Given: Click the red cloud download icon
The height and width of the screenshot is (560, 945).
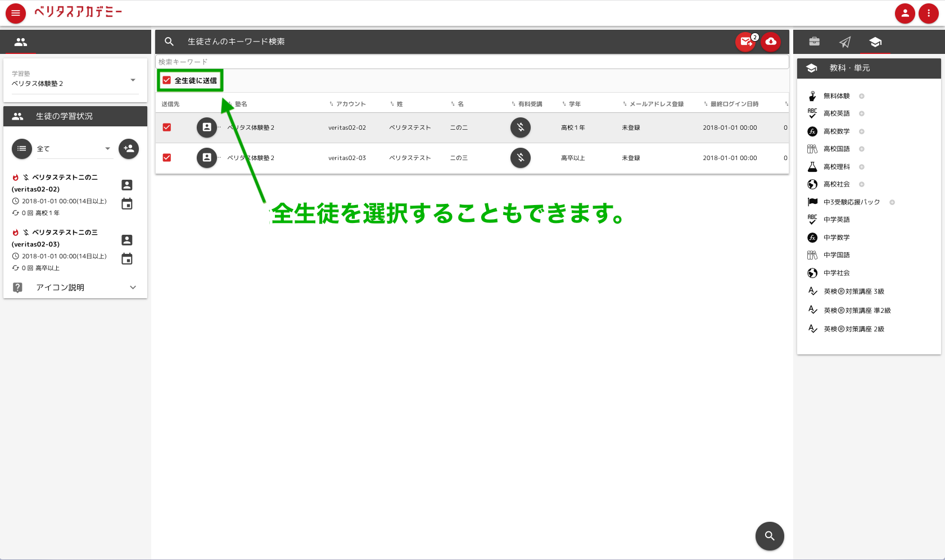Looking at the screenshot, I should [x=771, y=42].
